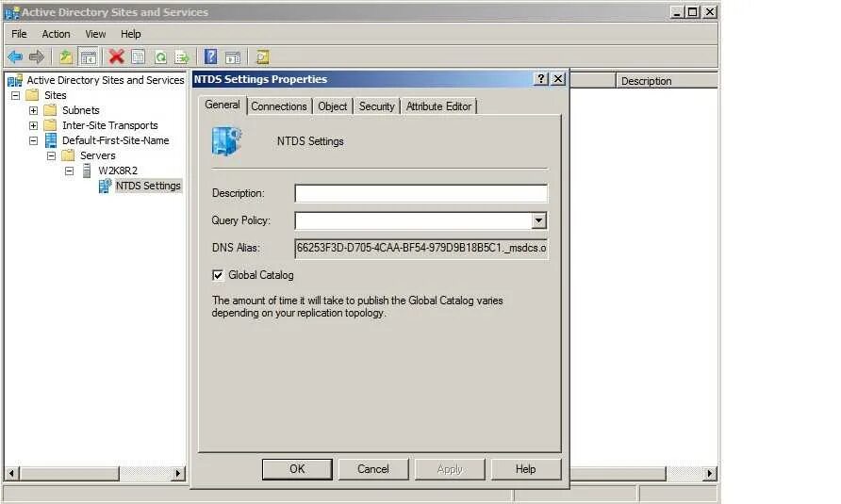Viewport: 841px width, 504px height.
Task: Click the red Delete toolbar icon
Action: pyautogui.click(x=116, y=57)
